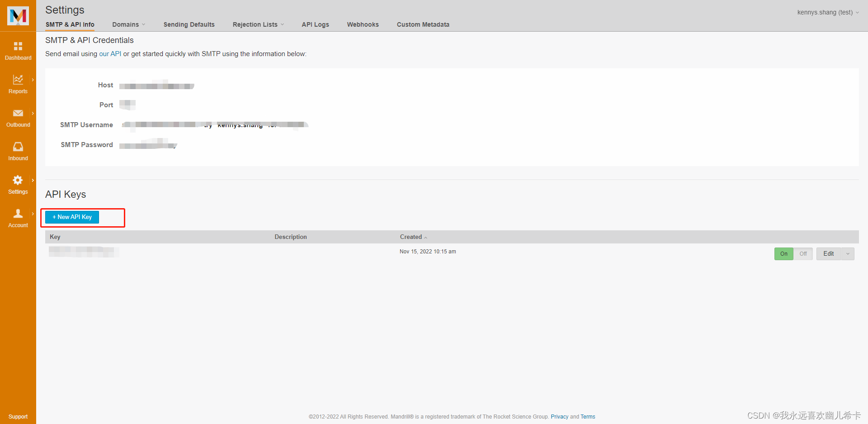Viewport: 868px width, 424px height.
Task: Toggle the Created column sort arrow
Action: pos(425,237)
